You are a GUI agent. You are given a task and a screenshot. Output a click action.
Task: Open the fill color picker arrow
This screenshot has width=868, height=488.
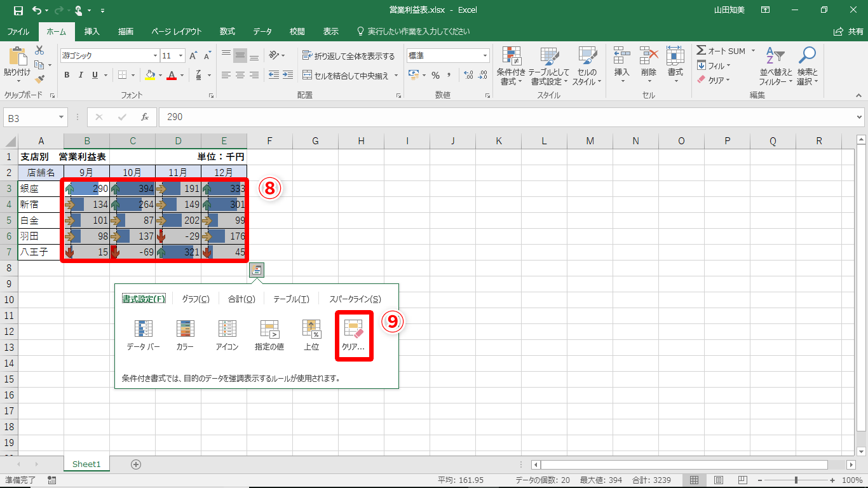[x=159, y=75]
